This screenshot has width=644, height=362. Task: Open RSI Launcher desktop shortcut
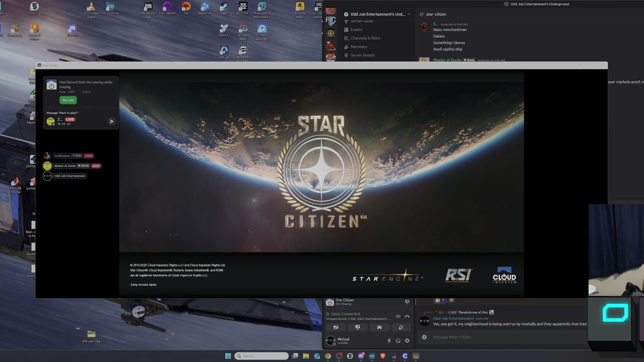tap(110, 8)
